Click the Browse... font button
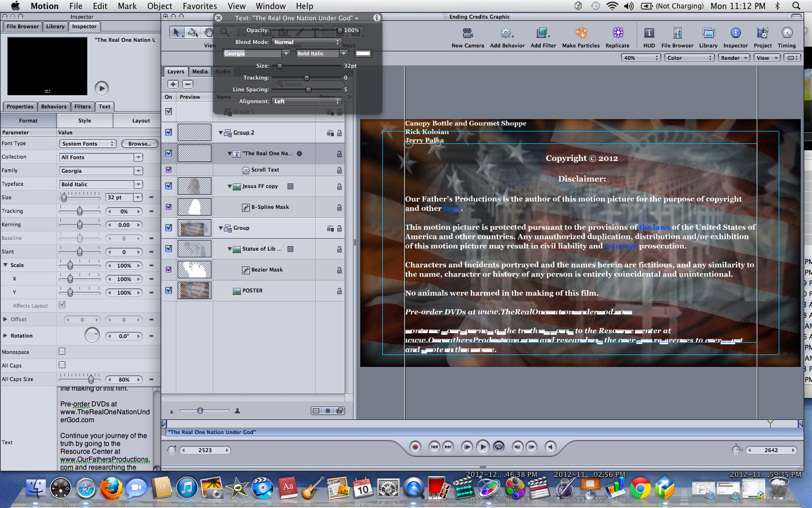812x508 pixels. pos(139,143)
